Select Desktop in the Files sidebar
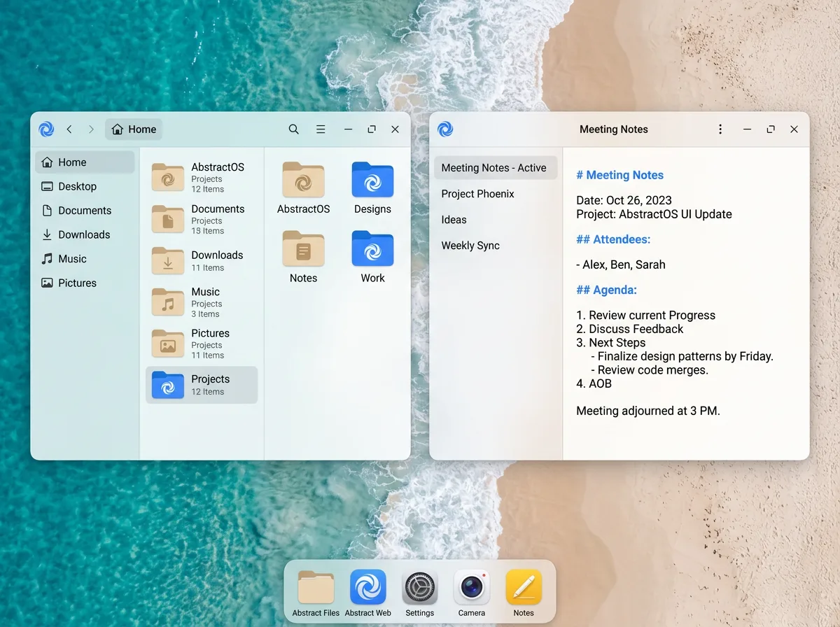Image resolution: width=840 pixels, height=627 pixels. pyautogui.click(x=85, y=186)
